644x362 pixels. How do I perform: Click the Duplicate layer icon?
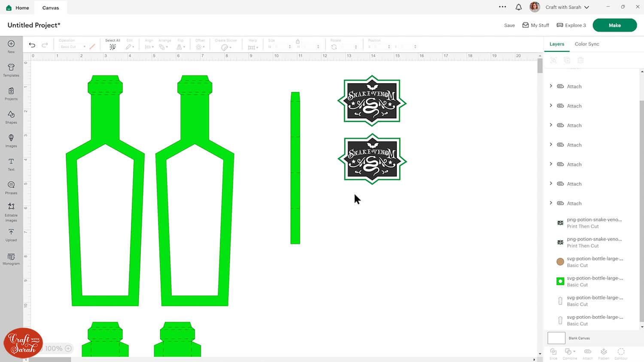(567, 60)
